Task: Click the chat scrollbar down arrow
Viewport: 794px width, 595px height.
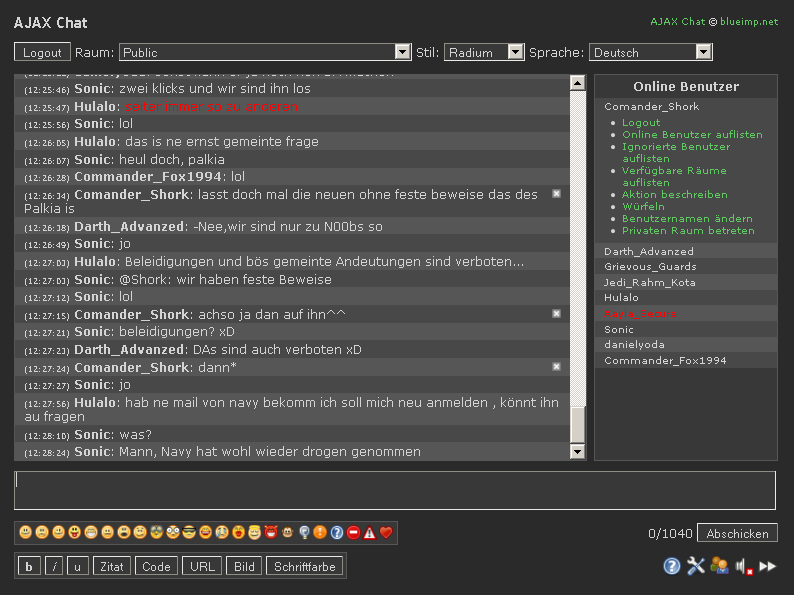Action: click(x=577, y=451)
